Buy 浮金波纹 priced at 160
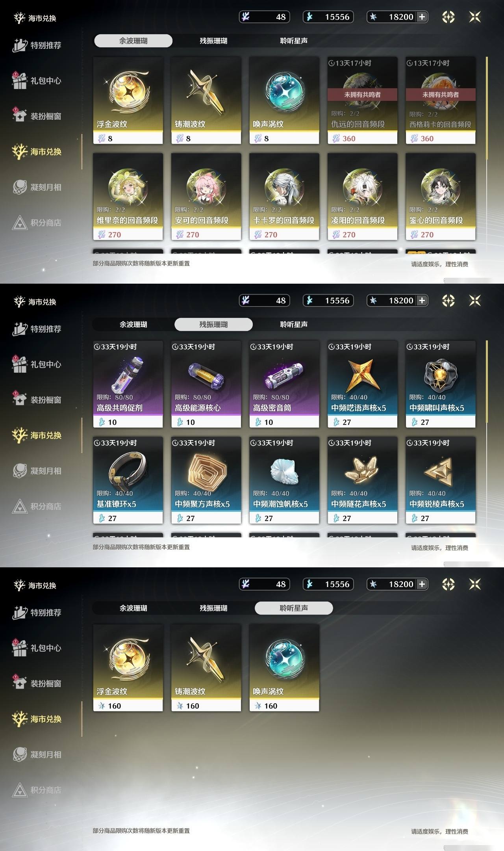The width and height of the screenshot is (504, 851). pos(128,668)
